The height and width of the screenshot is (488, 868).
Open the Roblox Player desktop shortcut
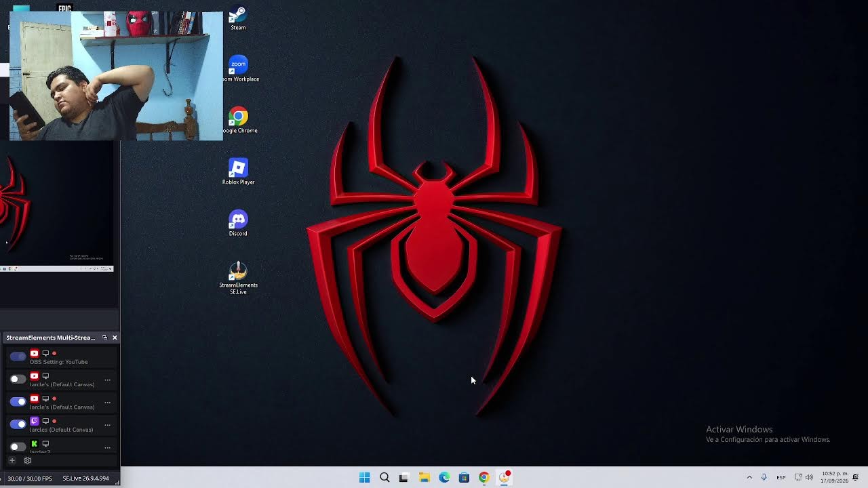point(238,172)
